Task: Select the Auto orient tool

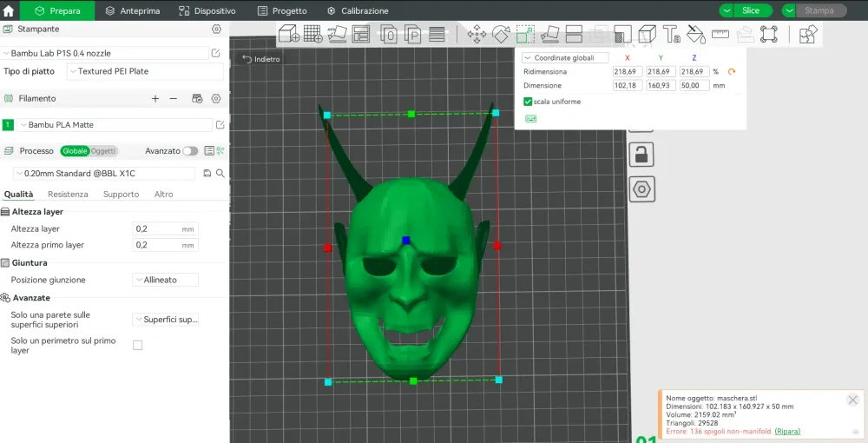Action: 337,34
